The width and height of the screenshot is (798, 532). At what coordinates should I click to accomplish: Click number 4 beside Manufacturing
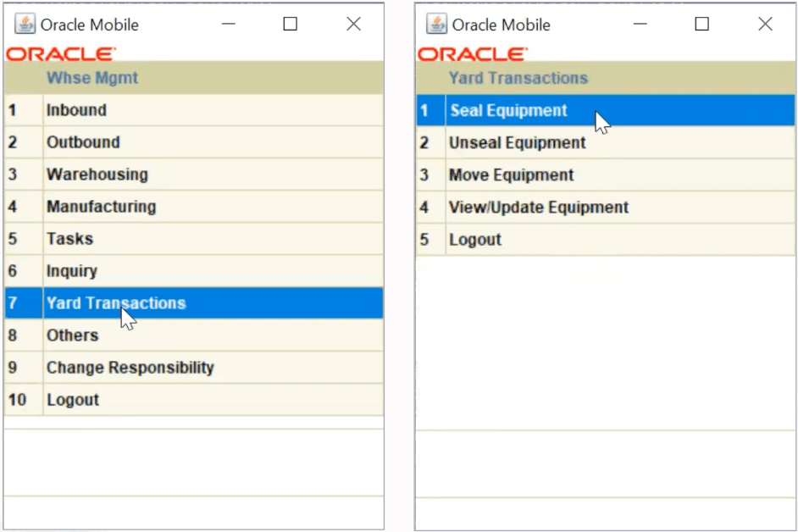click(x=13, y=207)
